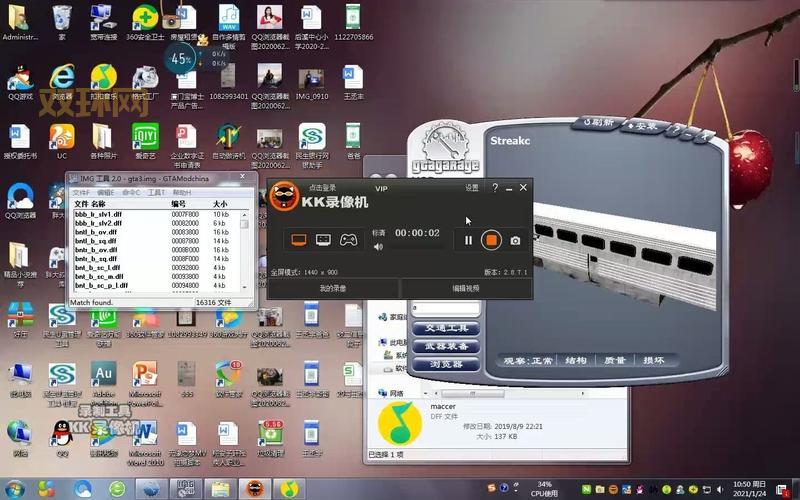The height and width of the screenshot is (500, 800).
Task: Mute the KK recorder speaker icon
Action: tap(378, 247)
